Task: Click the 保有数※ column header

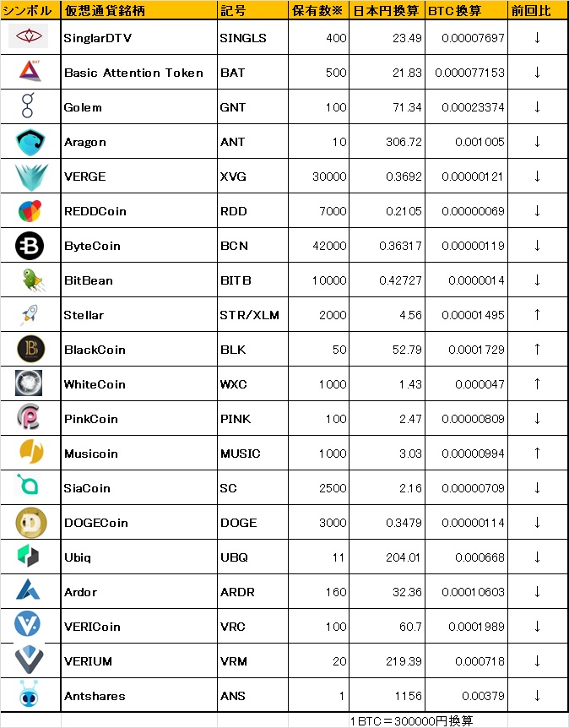Action: (318, 10)
